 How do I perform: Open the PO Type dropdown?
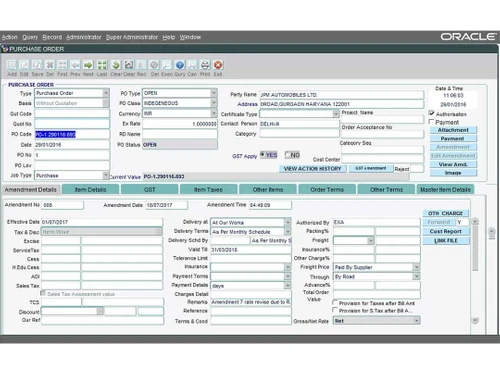click(214, 93)
